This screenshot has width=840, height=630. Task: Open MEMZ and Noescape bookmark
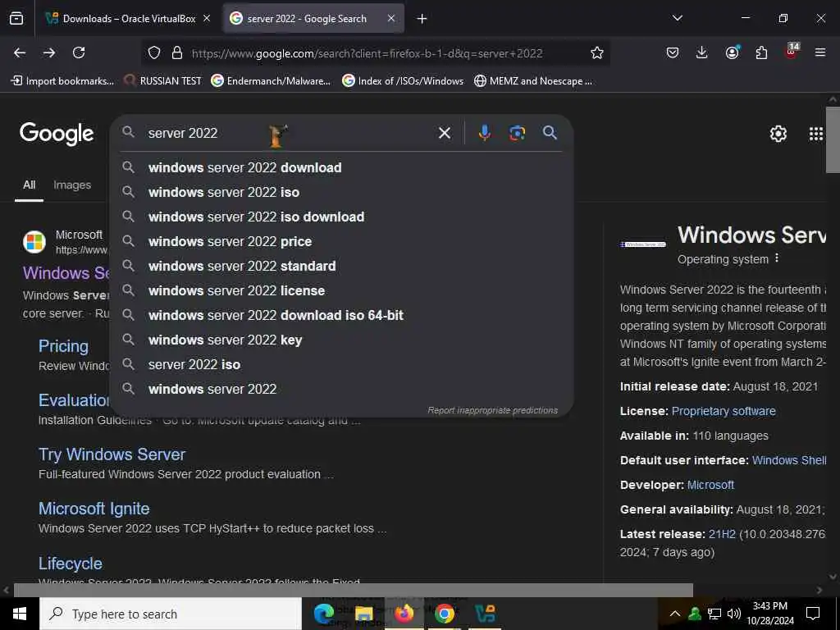[533, 81]
